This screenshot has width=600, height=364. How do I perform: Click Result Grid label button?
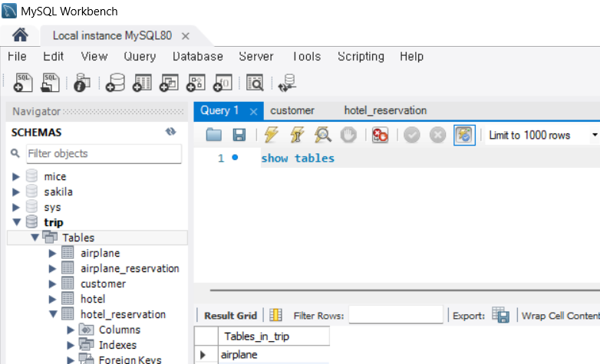(x=230, y=316)
